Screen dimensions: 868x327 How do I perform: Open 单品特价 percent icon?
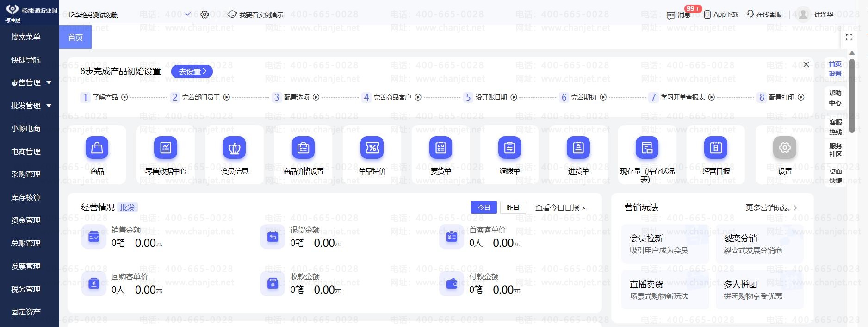click(372, 148)
